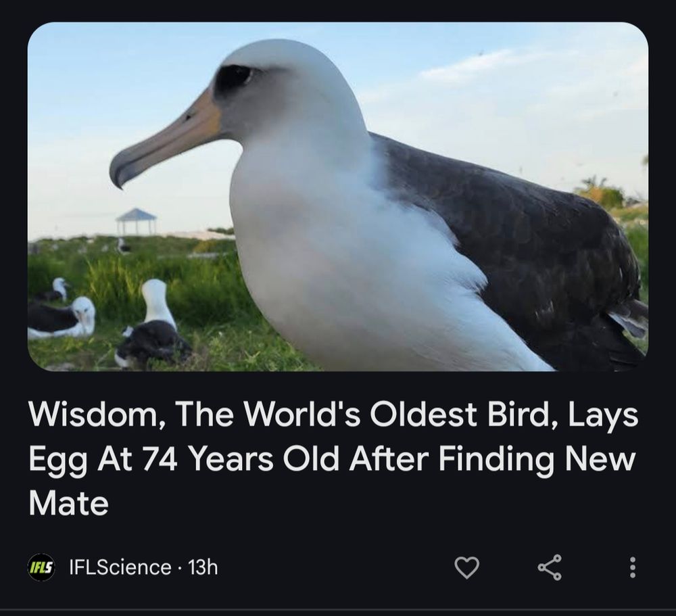The height and width of the screenshot is (616, 676).
Task: Open the three-dot more options menu
Action: [x=632, y=567]
